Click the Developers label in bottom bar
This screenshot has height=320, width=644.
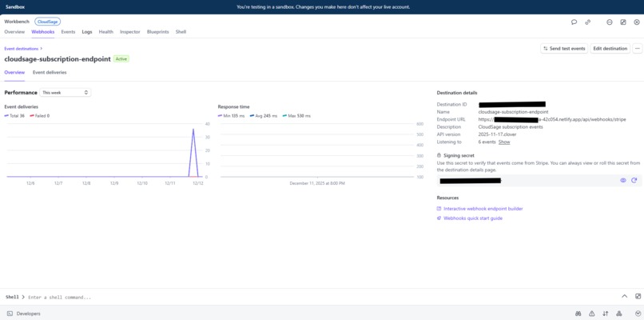coord(28,314)
